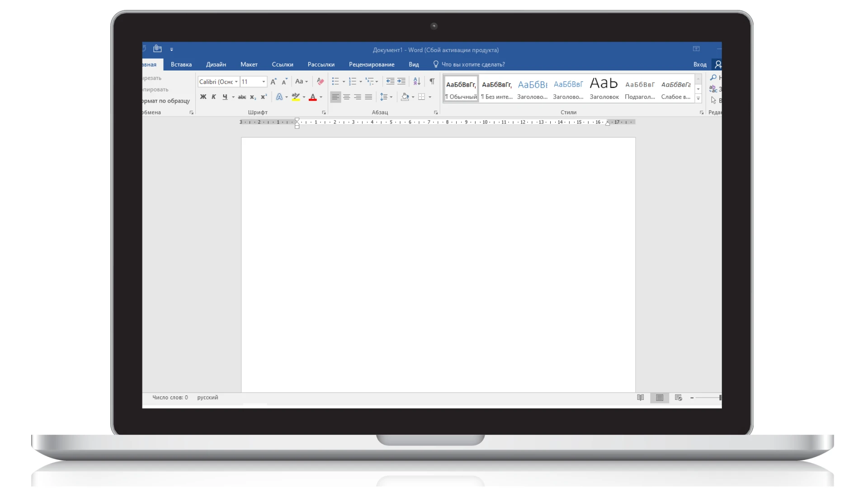Toggle show paragraph marks (¶)

coord(432,81)
